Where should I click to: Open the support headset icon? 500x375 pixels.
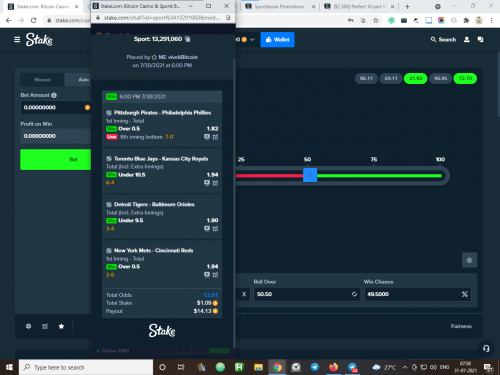(486, 349)
